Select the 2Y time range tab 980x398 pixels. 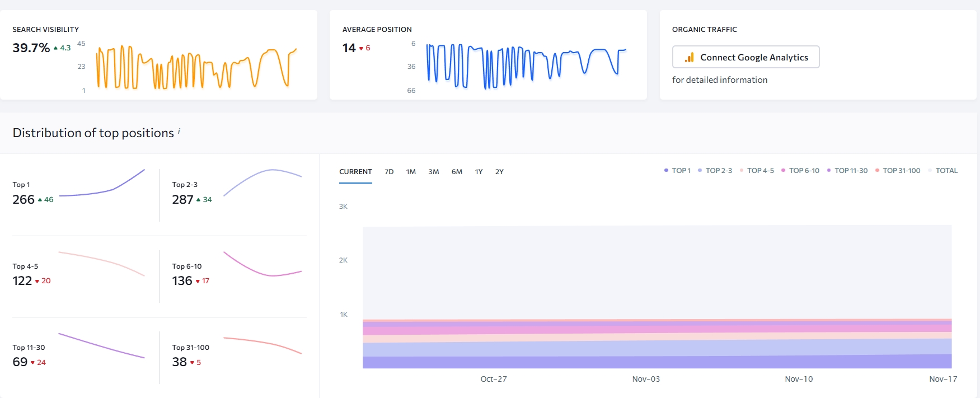[499, 172]
